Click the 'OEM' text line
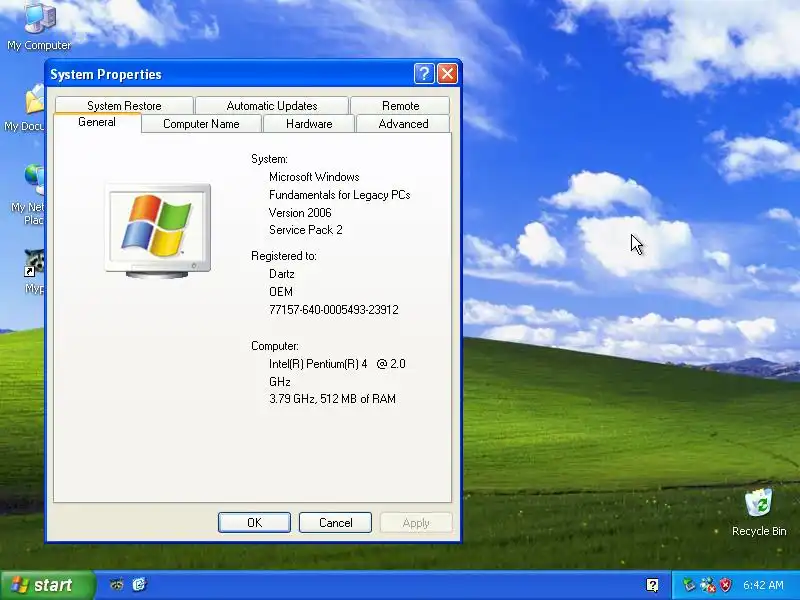The image size is (800, 600). [281, 292]
